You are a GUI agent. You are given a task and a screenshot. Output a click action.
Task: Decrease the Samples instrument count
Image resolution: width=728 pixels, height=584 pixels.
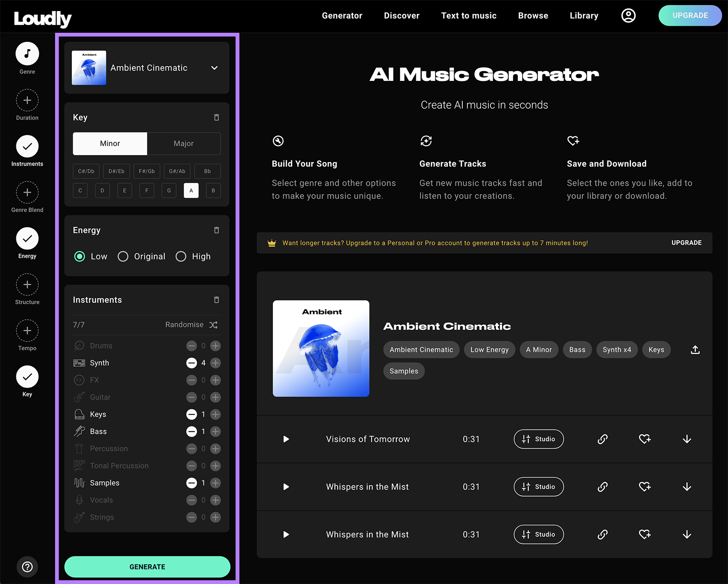(192, 483)
